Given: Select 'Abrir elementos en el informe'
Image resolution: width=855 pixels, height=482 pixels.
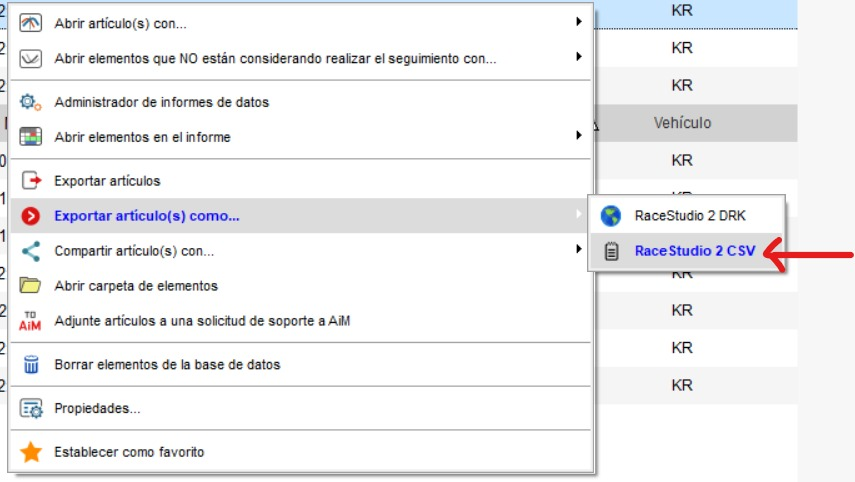Looking at the screenshot, I should (301, 137).
